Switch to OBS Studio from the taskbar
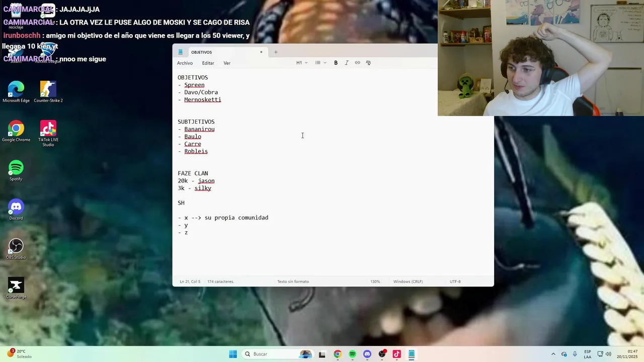Screen dimensions: 644x362 click(382, 354)
